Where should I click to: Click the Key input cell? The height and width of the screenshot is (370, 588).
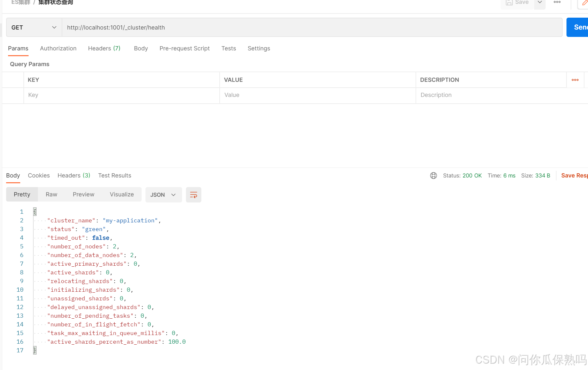pyautogui.click(x=122, y=95)
